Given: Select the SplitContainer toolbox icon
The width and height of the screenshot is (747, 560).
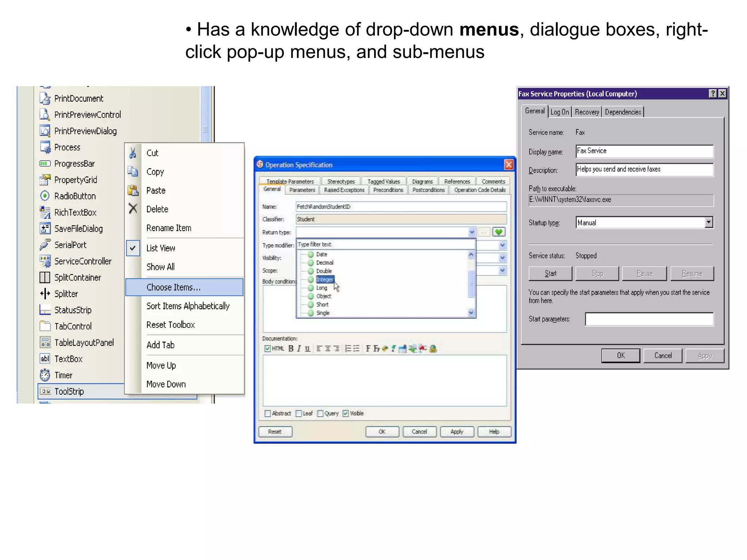Looking at the screenshot, I should [45, 277].
